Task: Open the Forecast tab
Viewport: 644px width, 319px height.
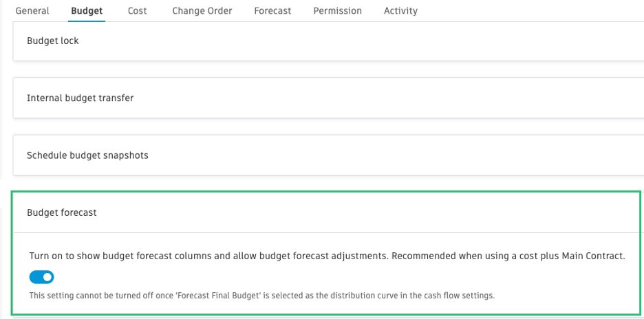Action: click(x=272, y=11)
